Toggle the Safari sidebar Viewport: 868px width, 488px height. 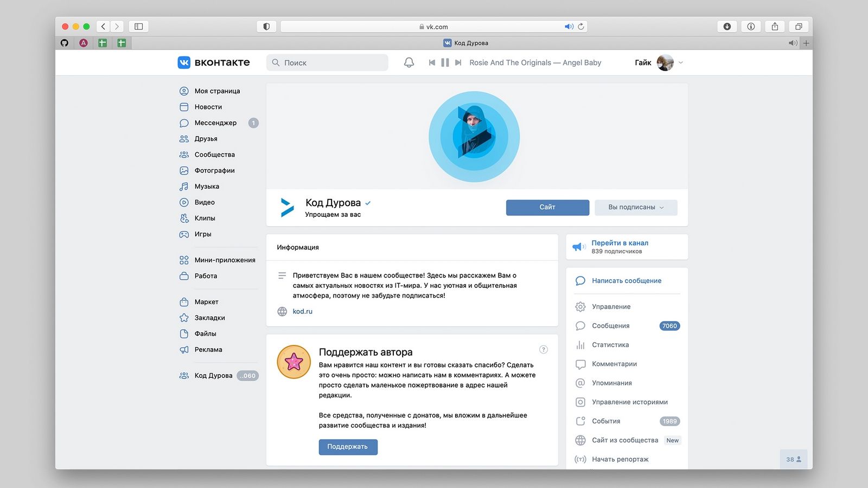pyautogui.click(x=139, y=26)
